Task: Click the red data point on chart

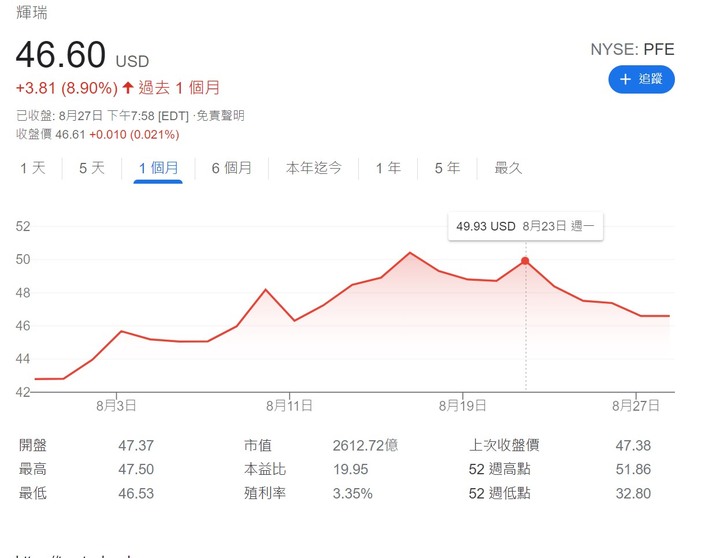Action: pyautogui.click(x=525, y=261)
